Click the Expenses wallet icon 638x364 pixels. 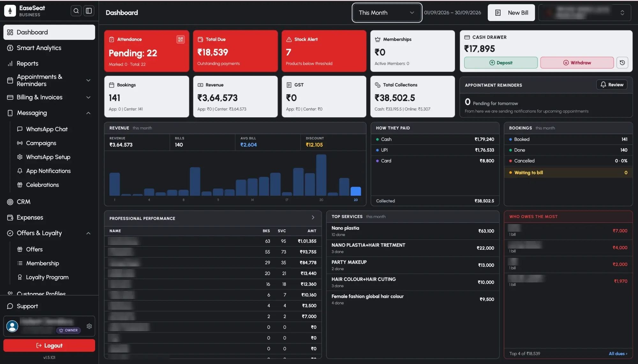tap(10, 217)
